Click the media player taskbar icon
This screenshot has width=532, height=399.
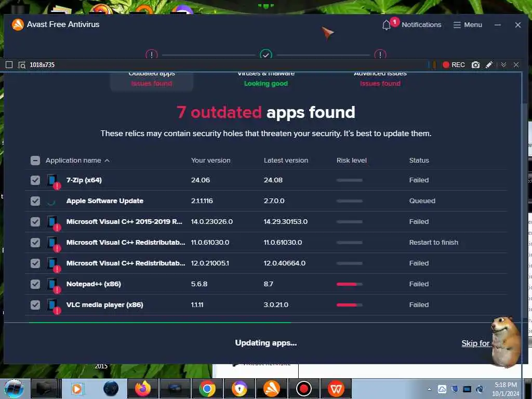click(77, 389)
